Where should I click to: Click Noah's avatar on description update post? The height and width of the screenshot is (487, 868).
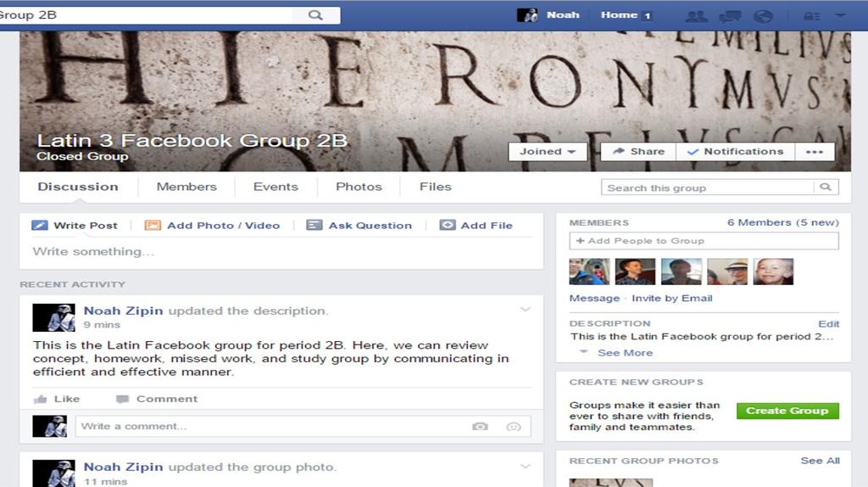(x=53, y=317)
